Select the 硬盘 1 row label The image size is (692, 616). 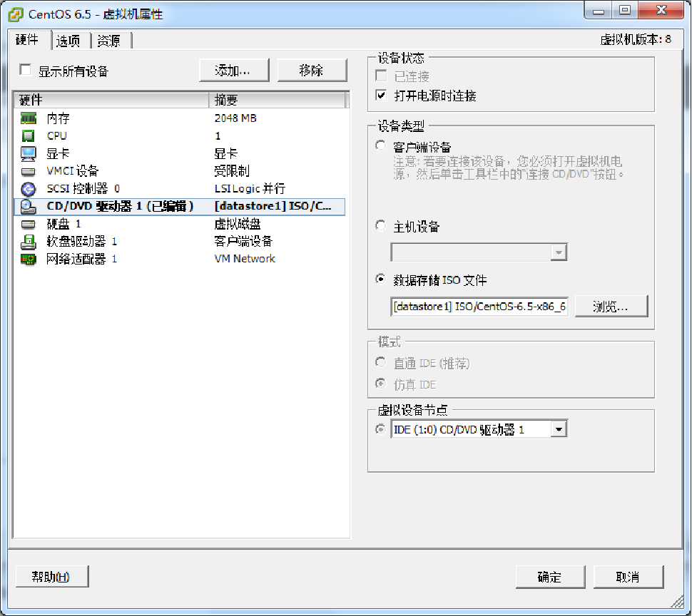point(64,224)
